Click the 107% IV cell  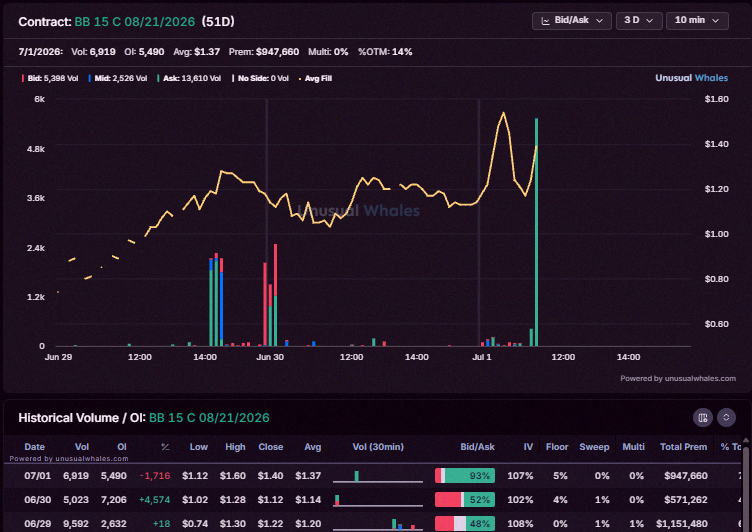(x=520, y=475)
